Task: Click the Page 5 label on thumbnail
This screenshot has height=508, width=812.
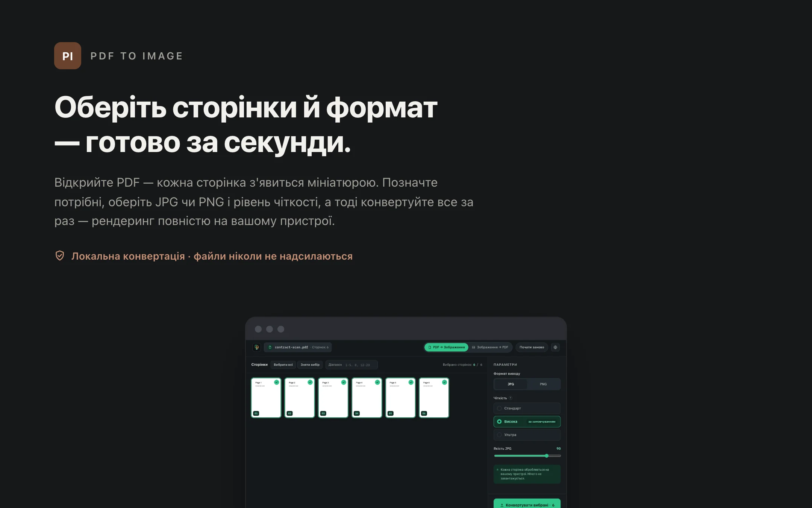Action: [393, 383]
